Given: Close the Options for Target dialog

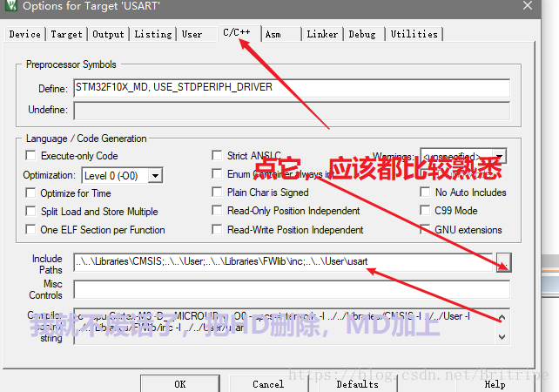Looking at the screenshot, I should (x=528, y=5).
